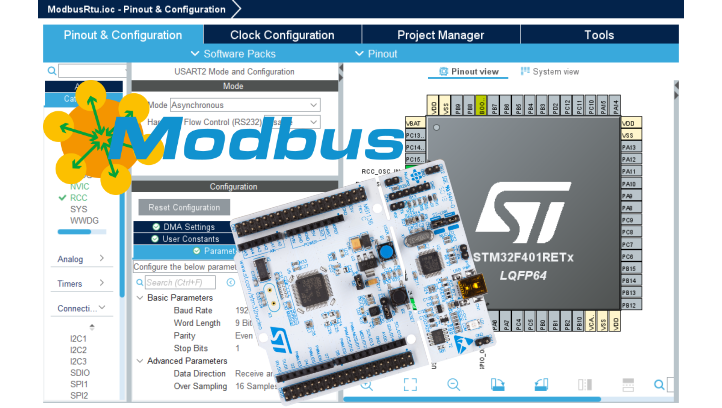Open the User Constants tab

184,239
